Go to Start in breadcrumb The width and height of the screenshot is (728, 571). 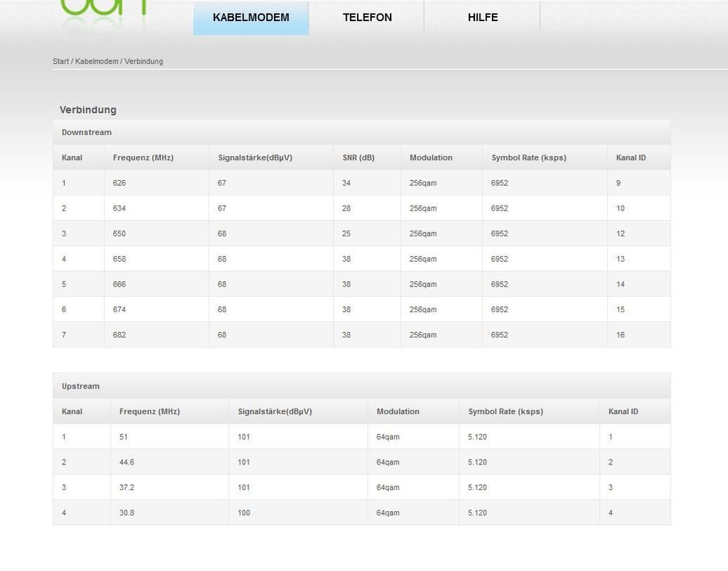[60, 61]
